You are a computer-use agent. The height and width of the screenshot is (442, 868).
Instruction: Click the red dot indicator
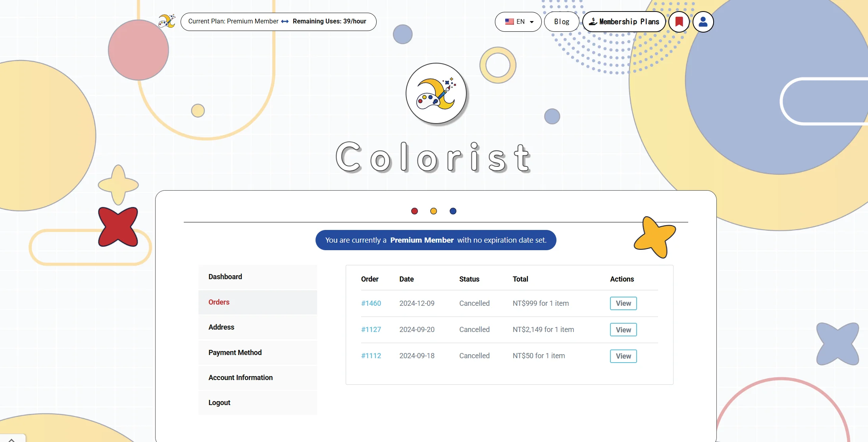(x=414, y=211)
